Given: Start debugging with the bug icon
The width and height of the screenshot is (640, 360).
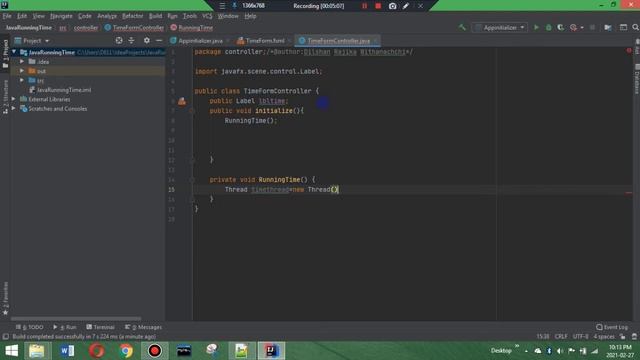Looking at the screenshot, I should tap(549, 27).
